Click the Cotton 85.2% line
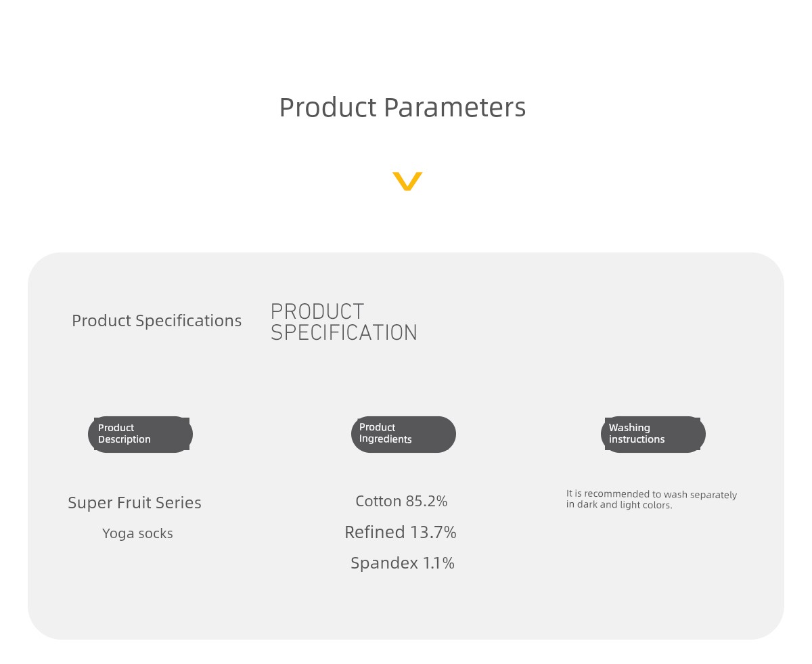 click(401, 502)
